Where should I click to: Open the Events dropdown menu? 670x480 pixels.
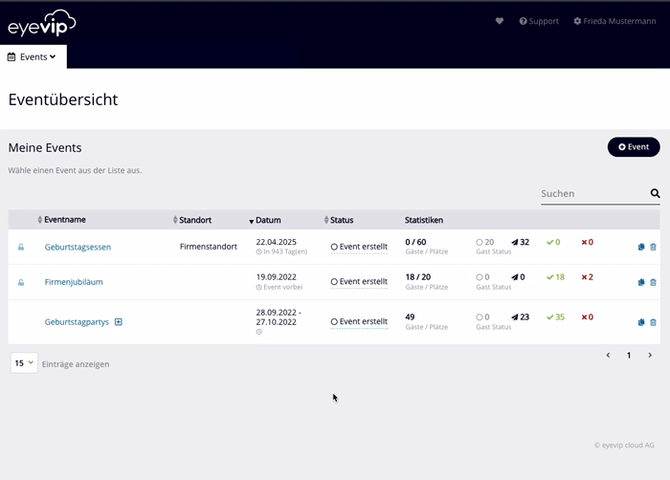coord(33,57)
